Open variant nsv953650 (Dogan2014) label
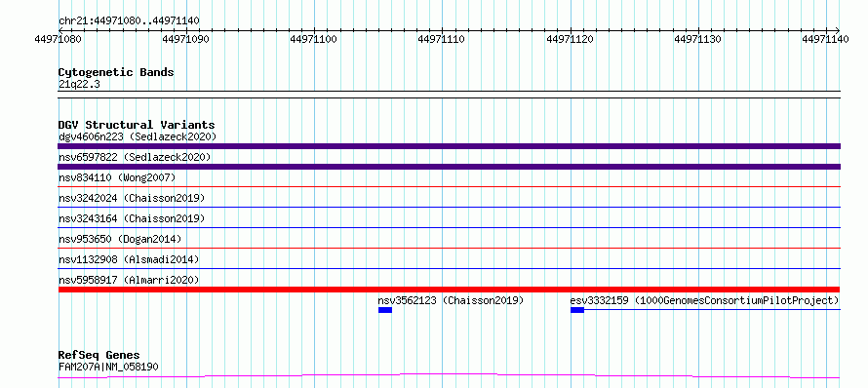868x388 pixels. (x=120, y=239)
